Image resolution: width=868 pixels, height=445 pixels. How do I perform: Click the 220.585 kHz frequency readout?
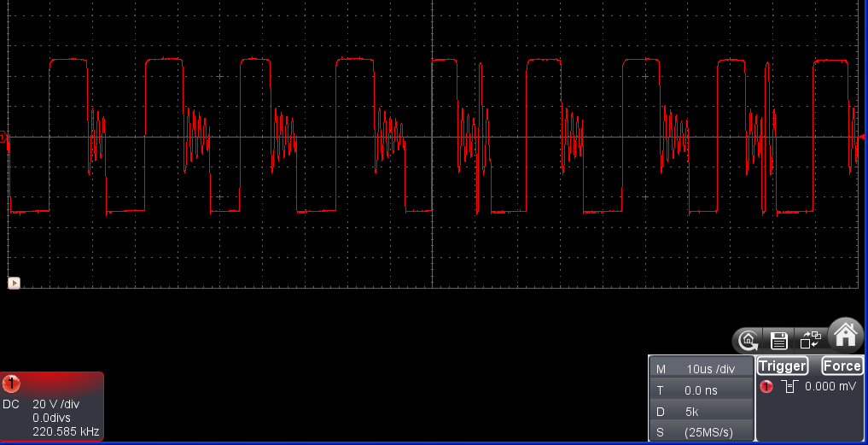point(66,431)
